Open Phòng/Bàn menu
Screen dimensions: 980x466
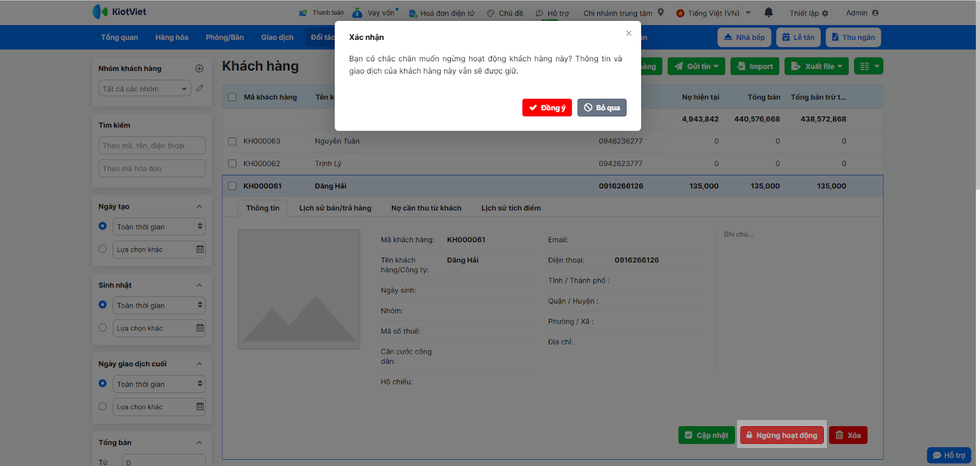[225, 37]
